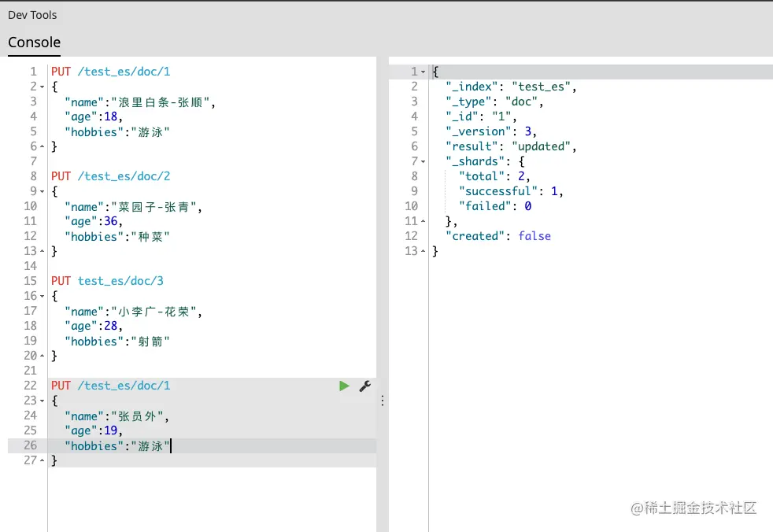
Task: Switch to the Console tab
Action: (34, 42)
